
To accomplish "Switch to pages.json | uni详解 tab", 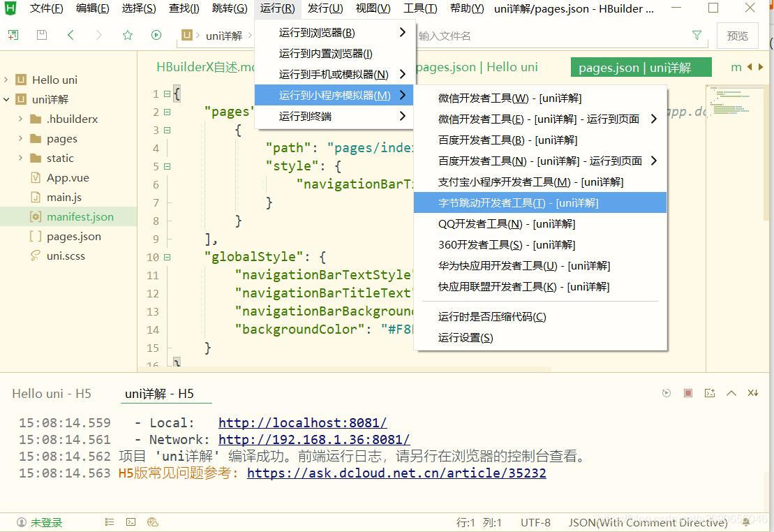I will tap(641, 67).
